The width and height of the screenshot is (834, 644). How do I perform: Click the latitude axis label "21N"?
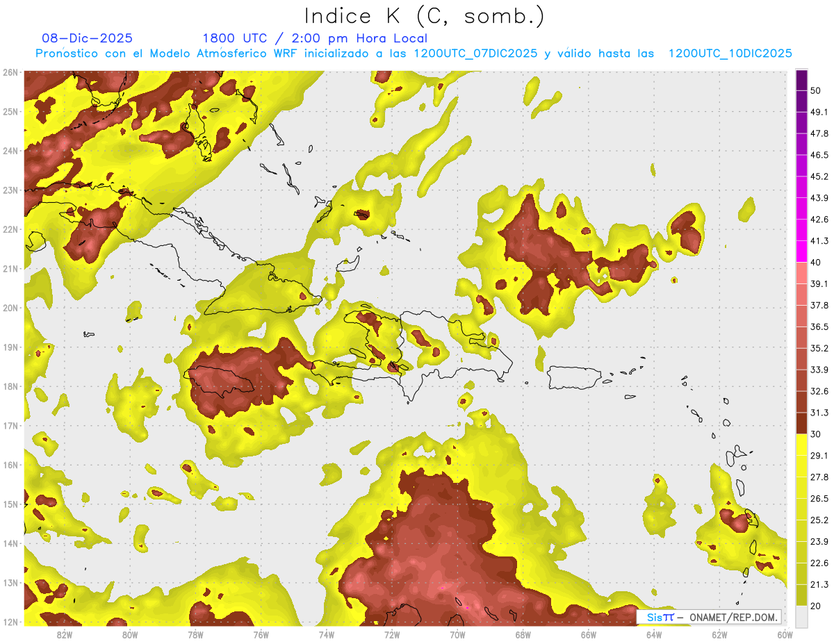tap(10, 268)
